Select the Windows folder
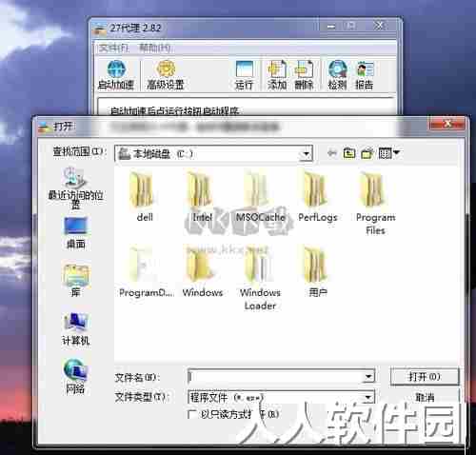Viewport: 476px width, 455px height. [x=203, y=271]
